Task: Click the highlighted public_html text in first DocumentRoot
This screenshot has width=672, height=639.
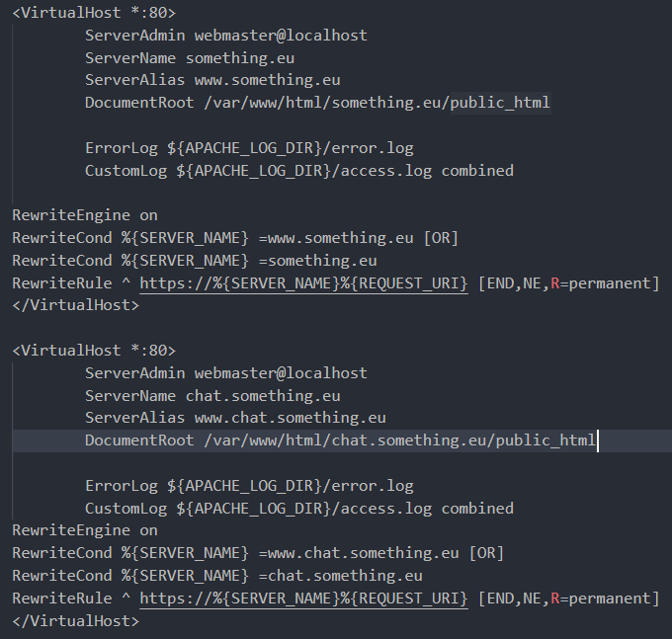Action: 500,104
